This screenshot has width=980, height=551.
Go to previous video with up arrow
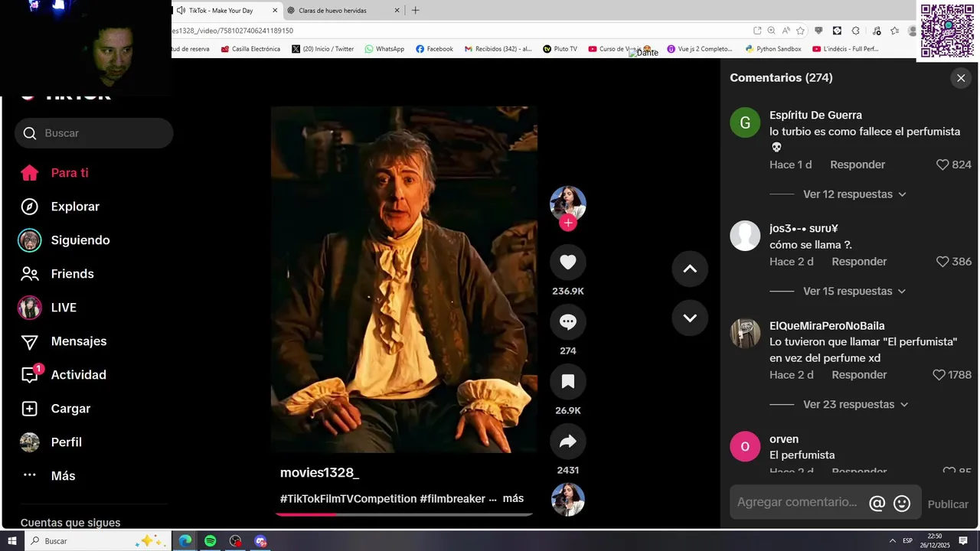690,269
